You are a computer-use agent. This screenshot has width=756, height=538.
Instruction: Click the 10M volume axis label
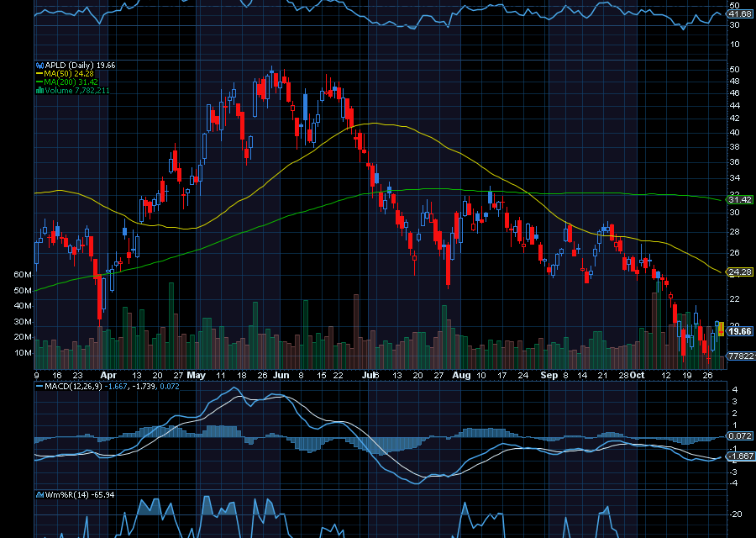click(23, 353)
